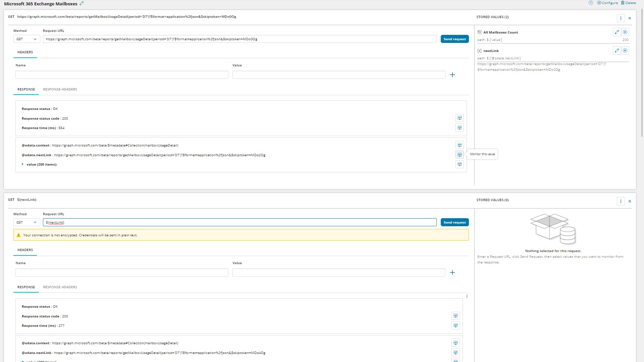
Task: Select Headers tab in second request
Action: (25, 250)
